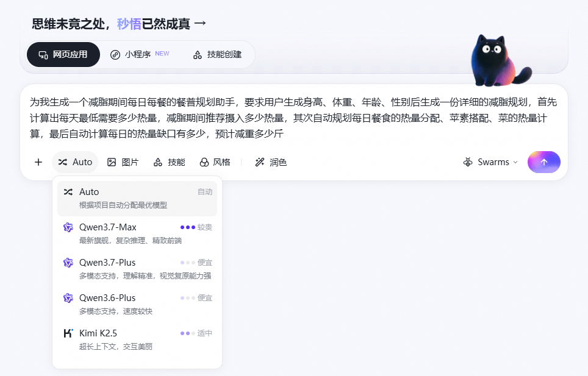Screen dimensions: 588x376
Task: Click the 图片 label in the toolbar
Action: point(130,162)
